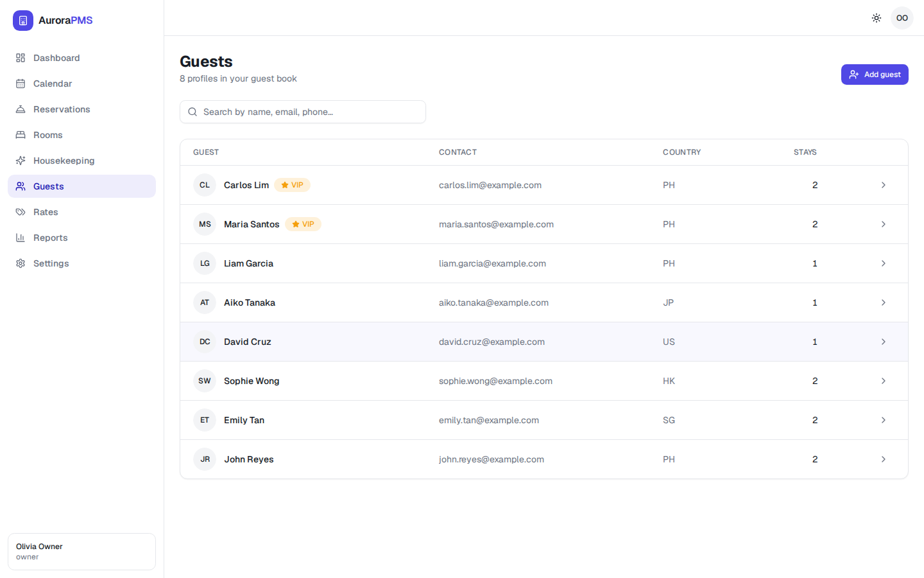Click the GUEST column header
Image resolution: width=924 pixels, height=578 pixels.
click(x=206, y=152)
